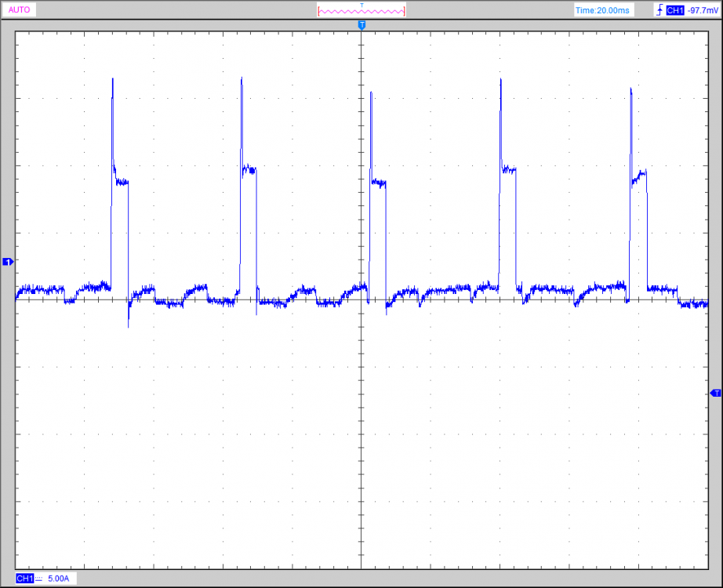Click the waveform memory overview bar
Image resolution: width=723 pixels, height=588 pixels.
coord(361,11)
